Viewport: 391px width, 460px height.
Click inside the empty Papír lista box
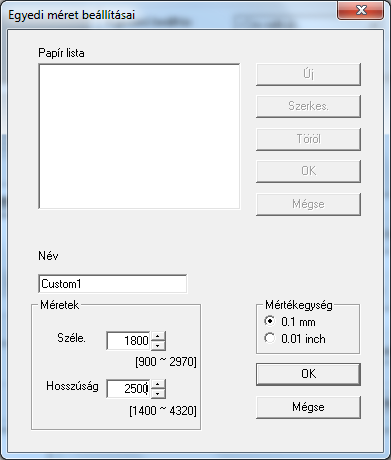(139, 136)
